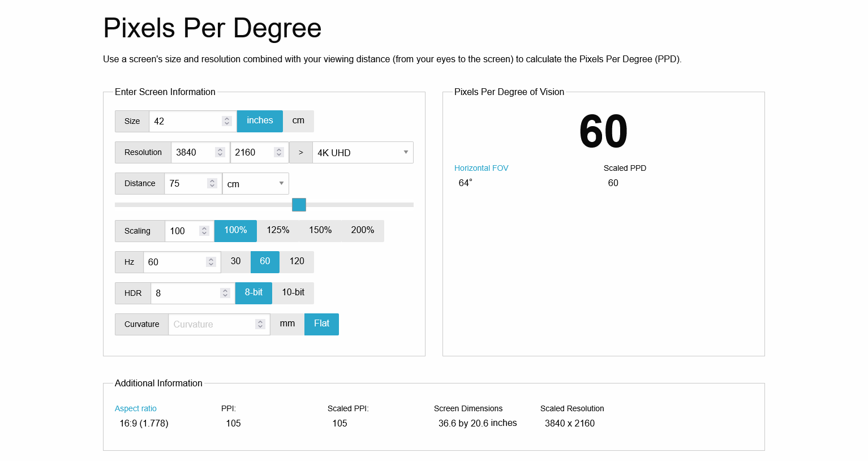This screenshot has width=868, height=461.
Task: Click the HDR bit depth input showing 8
Action: (192, 293)
